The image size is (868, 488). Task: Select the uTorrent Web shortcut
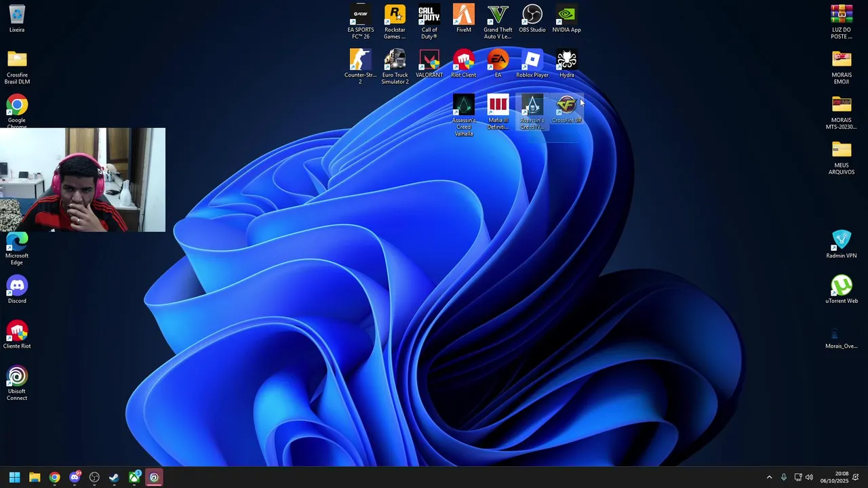click(842, 290)
